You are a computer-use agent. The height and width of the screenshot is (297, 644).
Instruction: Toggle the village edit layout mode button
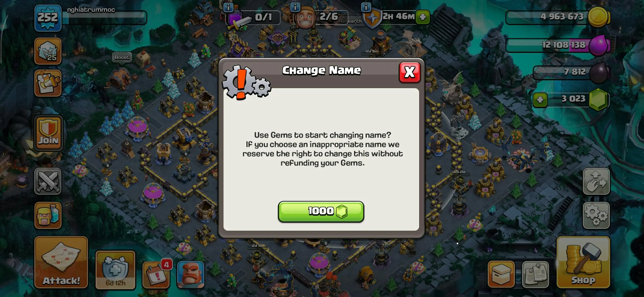596,181
